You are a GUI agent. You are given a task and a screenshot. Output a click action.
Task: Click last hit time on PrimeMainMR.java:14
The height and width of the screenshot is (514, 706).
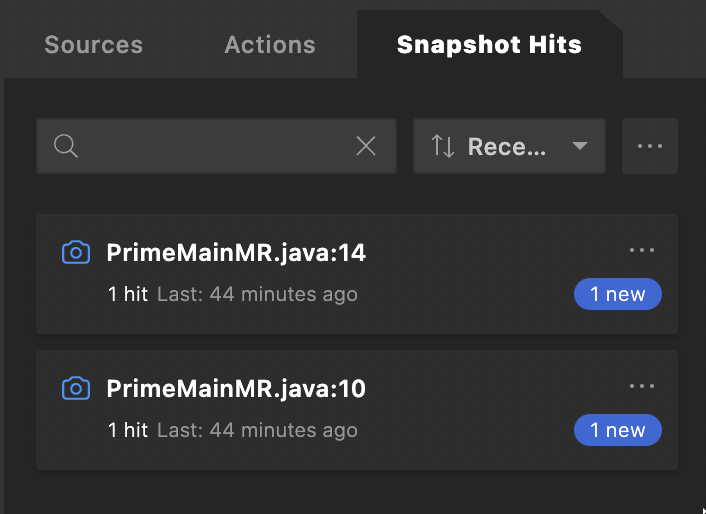(x=257, y=294)
